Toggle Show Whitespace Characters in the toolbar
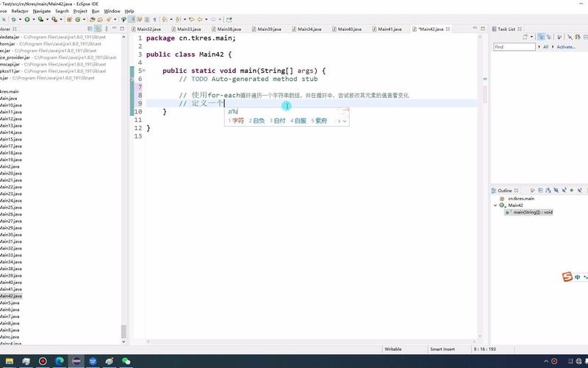The height and width of the screenshot is (368, 588). (x=154, y=20)
